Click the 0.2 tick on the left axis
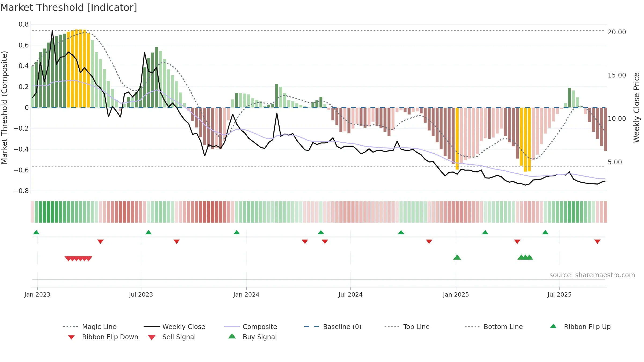Screen dimensions: 644x362 click(x=24, y=87)
